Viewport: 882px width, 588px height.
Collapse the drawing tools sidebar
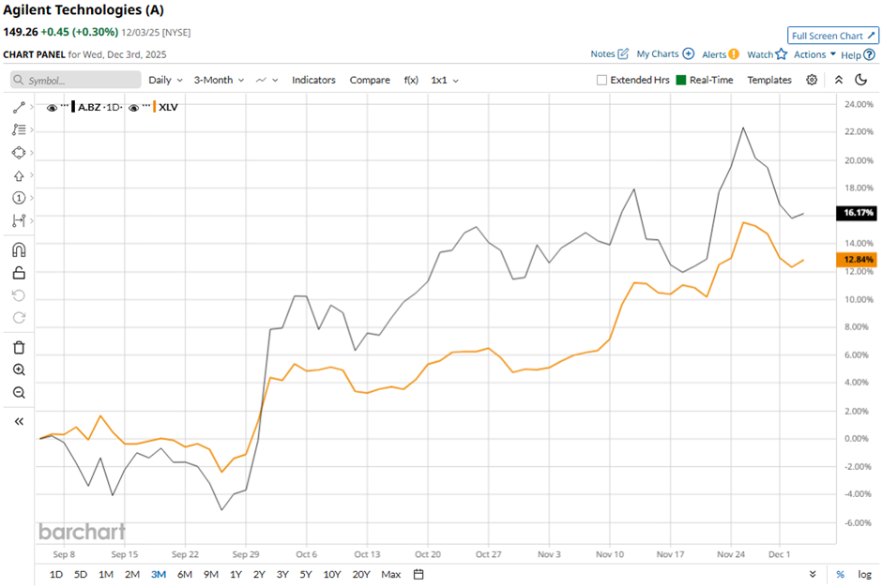point(19,422)
